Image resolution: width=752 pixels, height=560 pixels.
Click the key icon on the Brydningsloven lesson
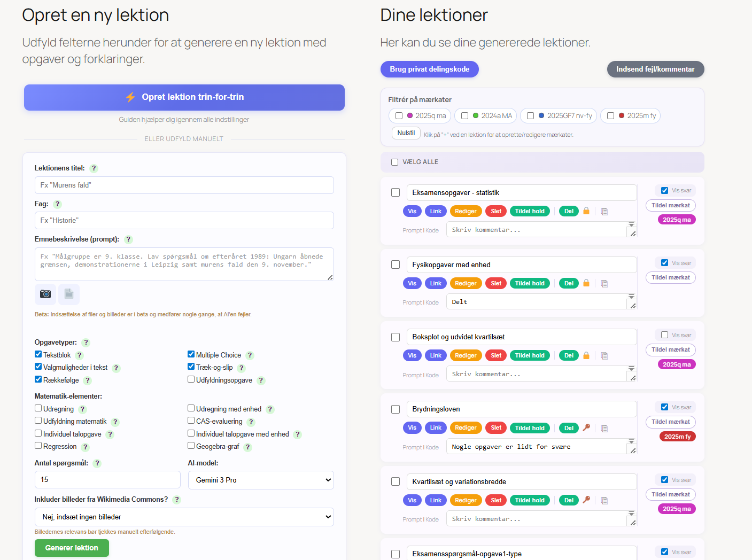click(586, 427)
